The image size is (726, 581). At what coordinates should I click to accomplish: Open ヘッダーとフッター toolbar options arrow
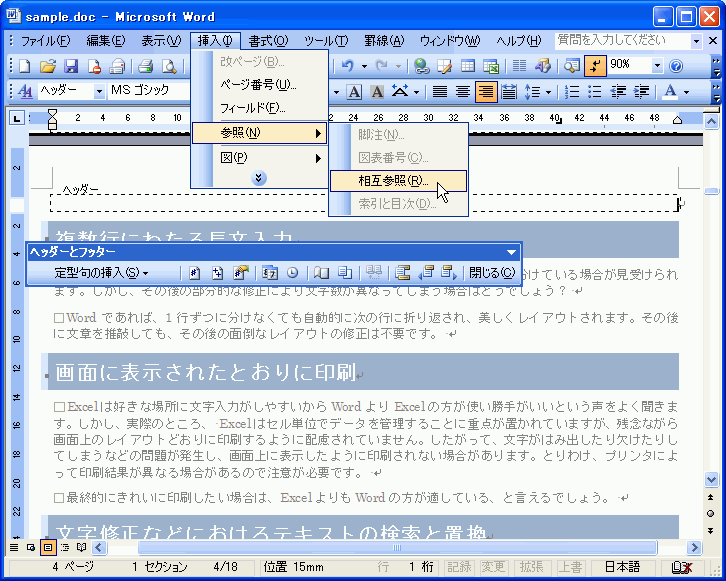pyautogui.click(x=512, y=253)
